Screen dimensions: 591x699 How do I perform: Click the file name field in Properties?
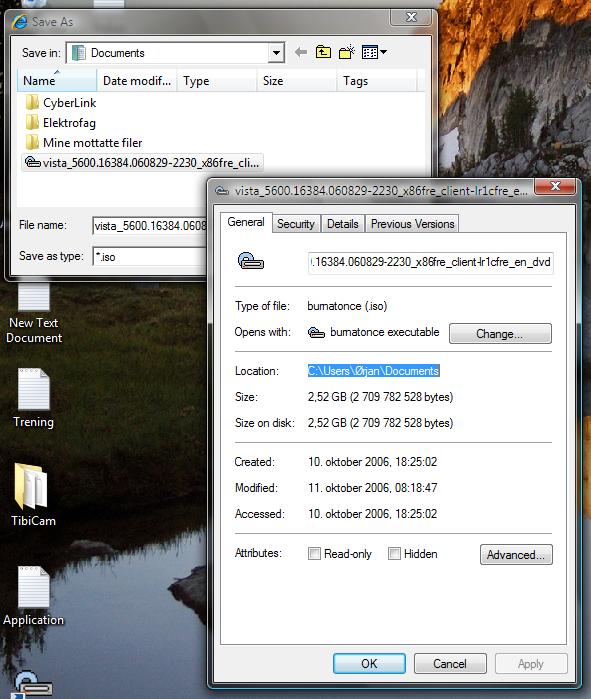pyautogui.click(x=431, y=262)
